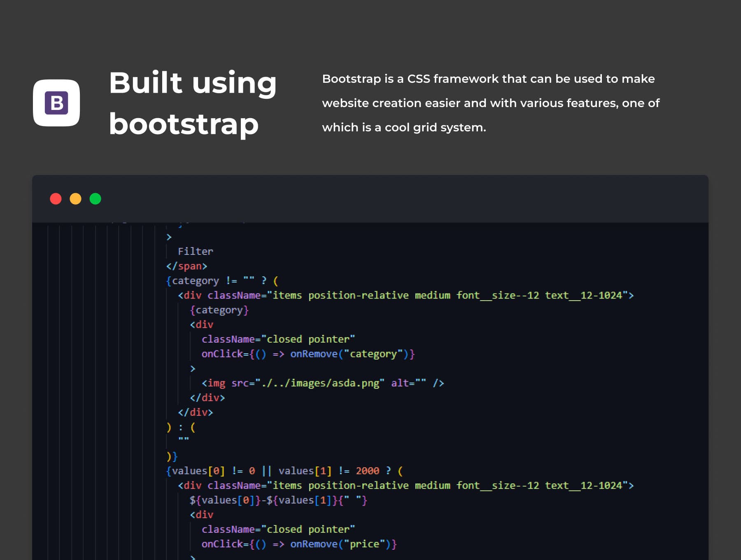Click the {category} expression line
This screenshot has width=741, height=560.
pyautogui.click(x=219, y=310)
